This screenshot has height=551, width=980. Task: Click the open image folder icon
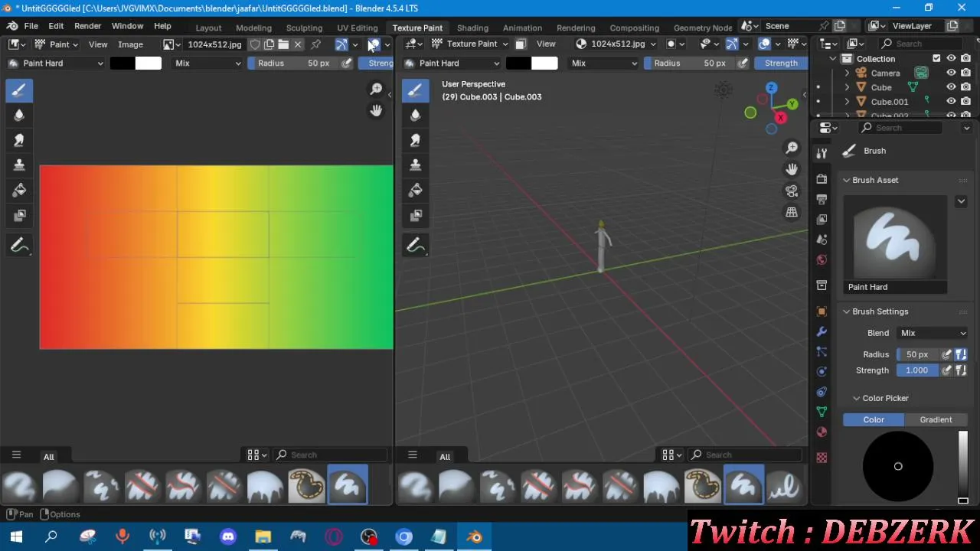tap(283, 44)
